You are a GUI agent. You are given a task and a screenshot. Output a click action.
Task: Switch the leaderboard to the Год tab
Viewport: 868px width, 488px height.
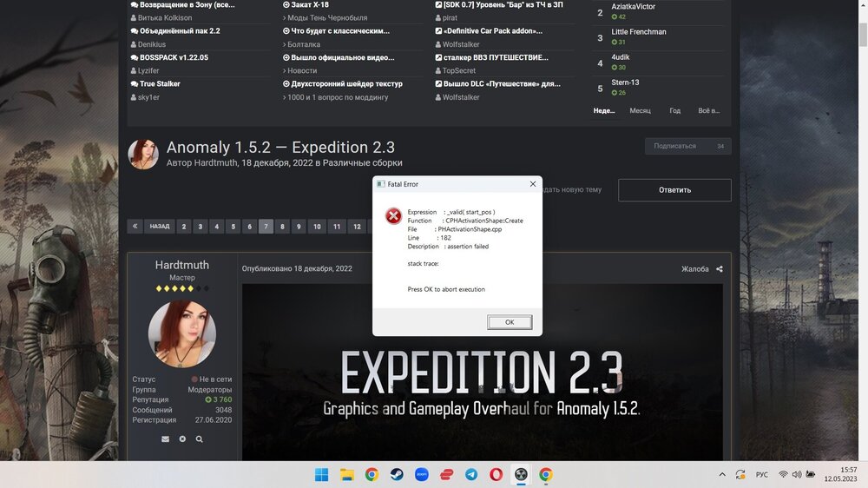point(674,111)
